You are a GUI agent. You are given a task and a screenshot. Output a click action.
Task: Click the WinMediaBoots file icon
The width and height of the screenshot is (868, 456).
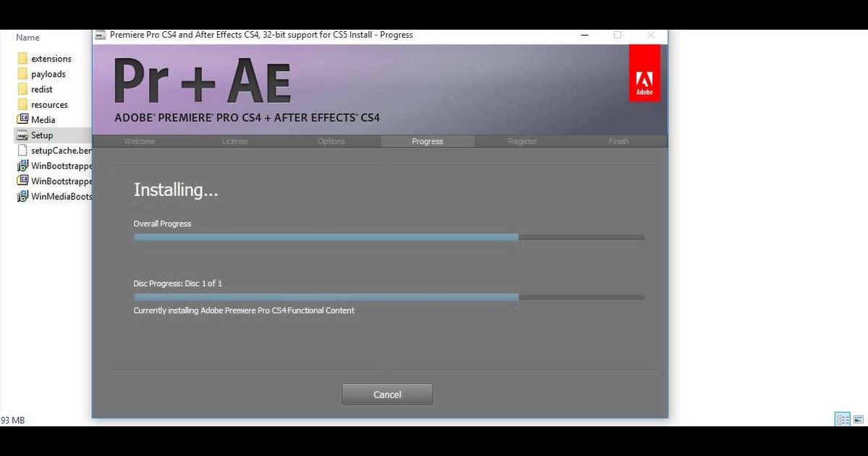(x=22, y=196)
